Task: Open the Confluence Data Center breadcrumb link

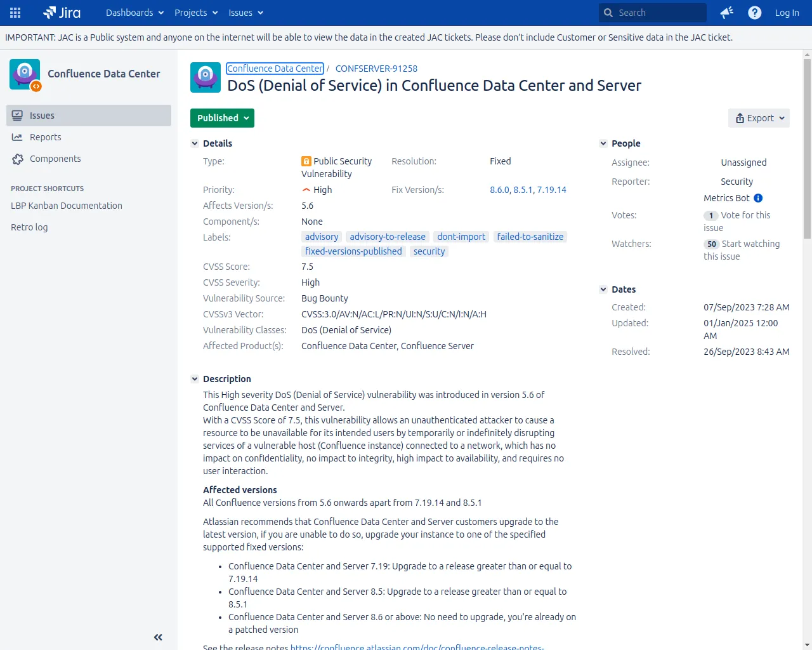Action: tap(275, 69)
